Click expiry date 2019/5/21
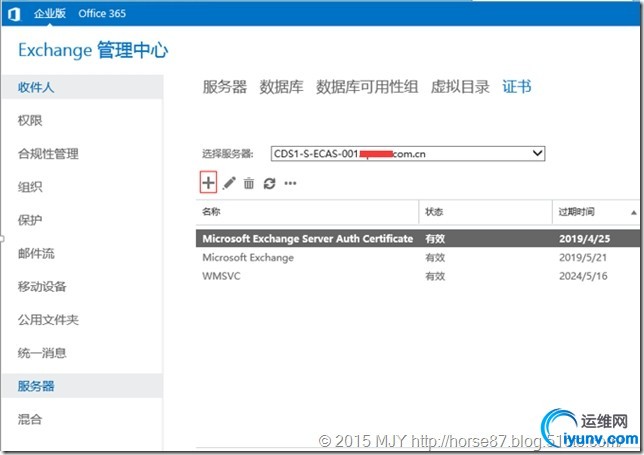644x455 pixels. tap(583, 257)
